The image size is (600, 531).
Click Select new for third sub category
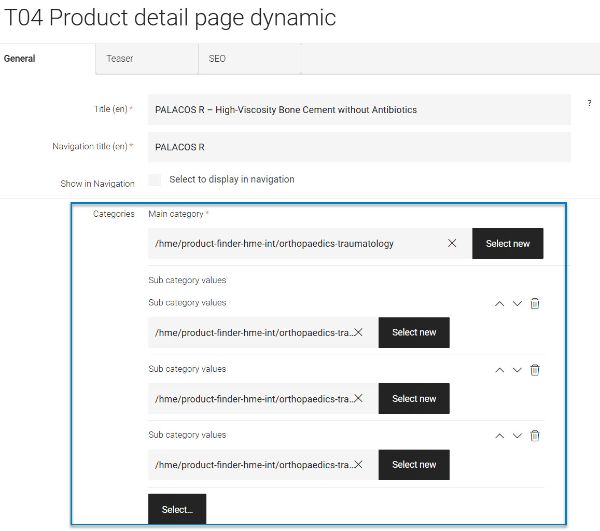coord(414,464)
